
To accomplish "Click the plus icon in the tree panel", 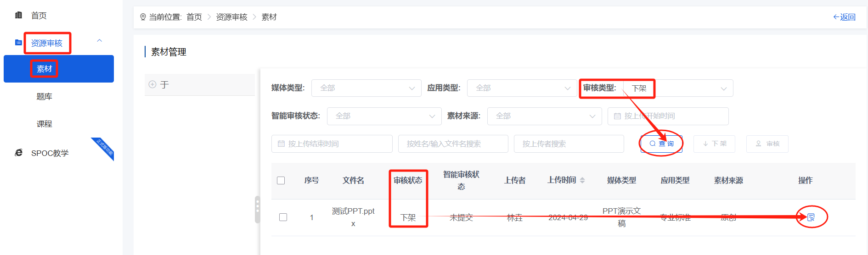I will pyautogui.click(x=152, y=84).
